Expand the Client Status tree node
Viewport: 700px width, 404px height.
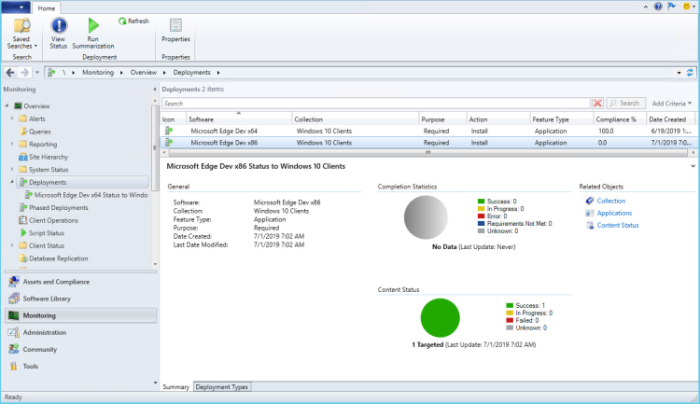click(x=12, y=246)
